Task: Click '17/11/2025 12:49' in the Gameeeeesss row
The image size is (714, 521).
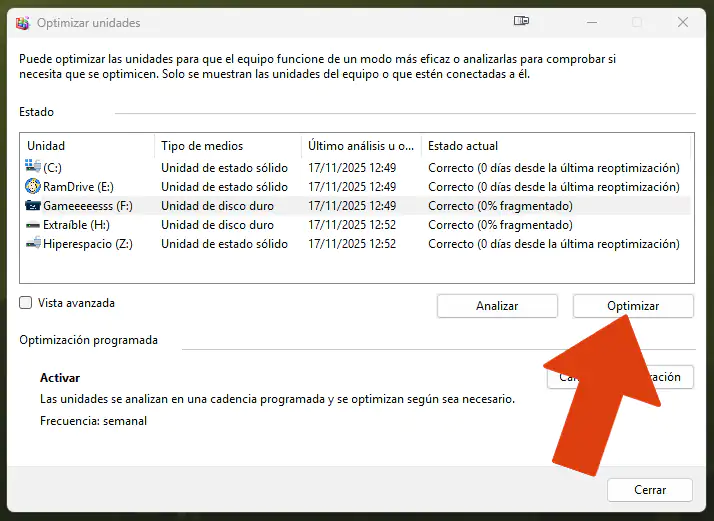Action: [x=352, y=206]
